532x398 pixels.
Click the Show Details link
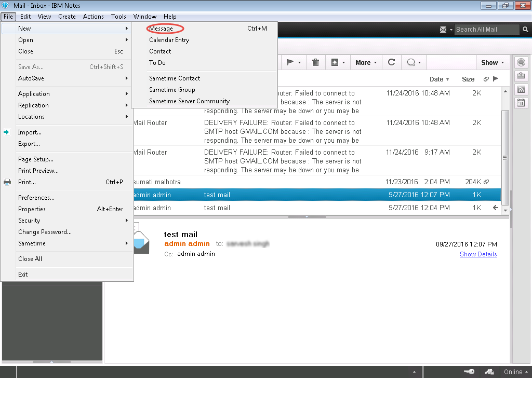pos(478,254)
